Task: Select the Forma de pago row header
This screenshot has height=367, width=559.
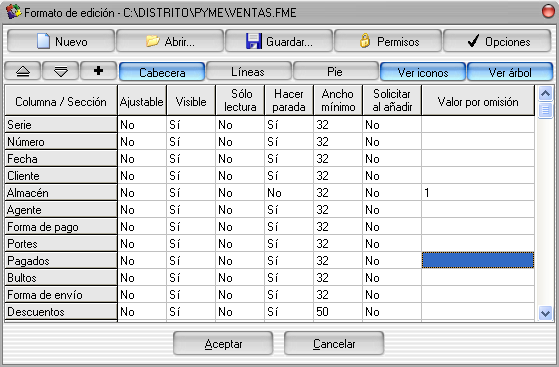Action: (x=61, y=227)
